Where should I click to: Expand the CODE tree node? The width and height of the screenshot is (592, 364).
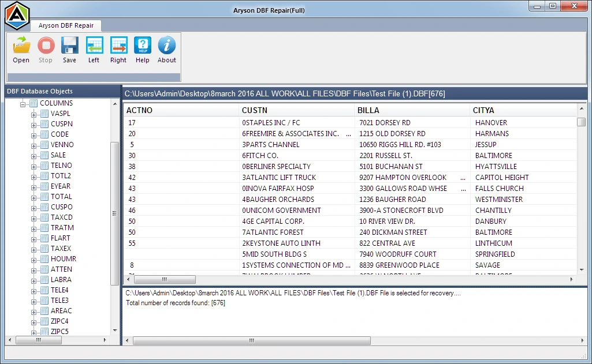(x=33, y=136)
